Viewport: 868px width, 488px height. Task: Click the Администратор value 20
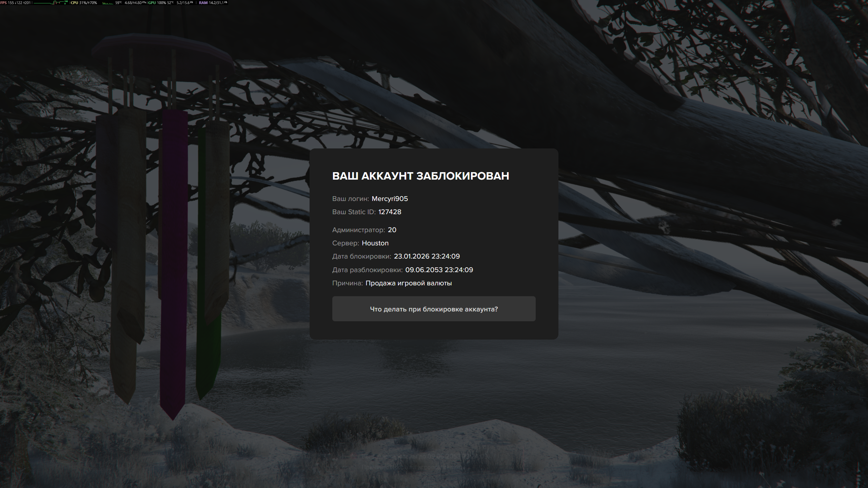coord(392,230)
